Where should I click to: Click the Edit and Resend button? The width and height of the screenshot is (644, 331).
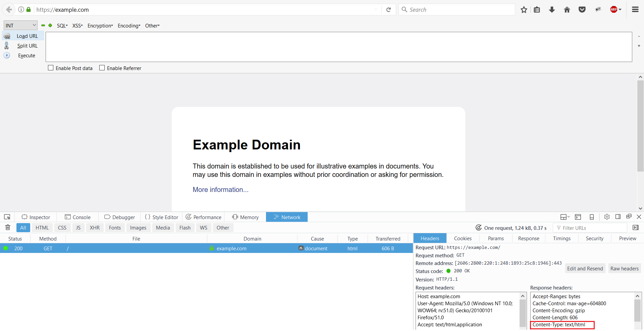[585, 268]
